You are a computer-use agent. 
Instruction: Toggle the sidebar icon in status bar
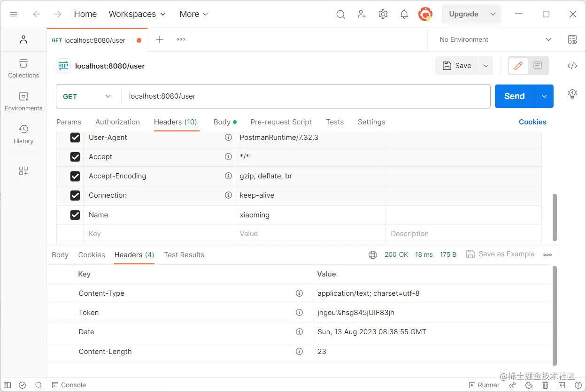[x=8, y=385]
